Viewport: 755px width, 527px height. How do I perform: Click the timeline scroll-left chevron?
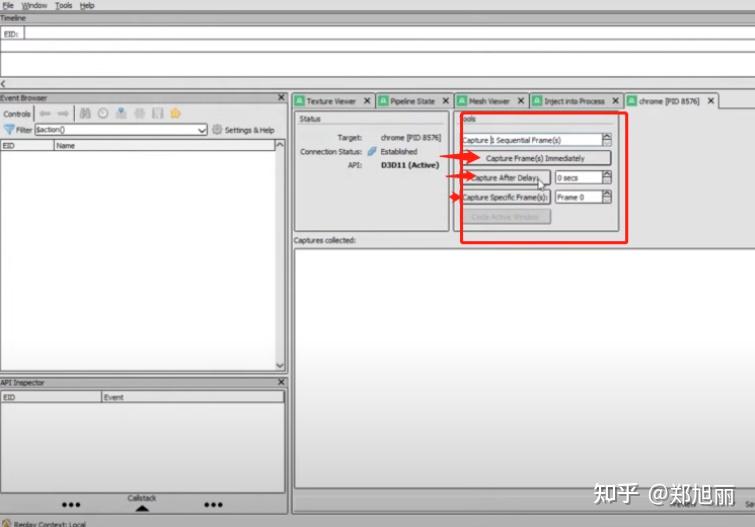click(3, 83)
